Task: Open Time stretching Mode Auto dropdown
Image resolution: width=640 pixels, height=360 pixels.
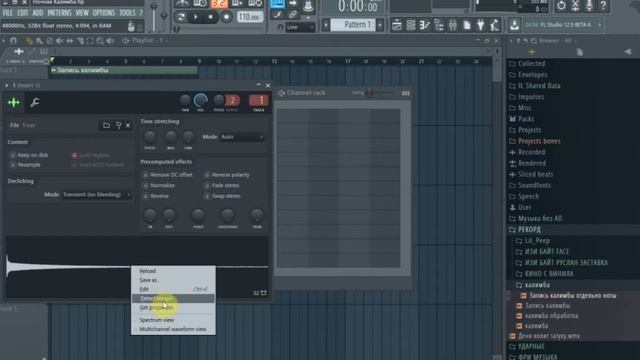Action: [242, 137]
